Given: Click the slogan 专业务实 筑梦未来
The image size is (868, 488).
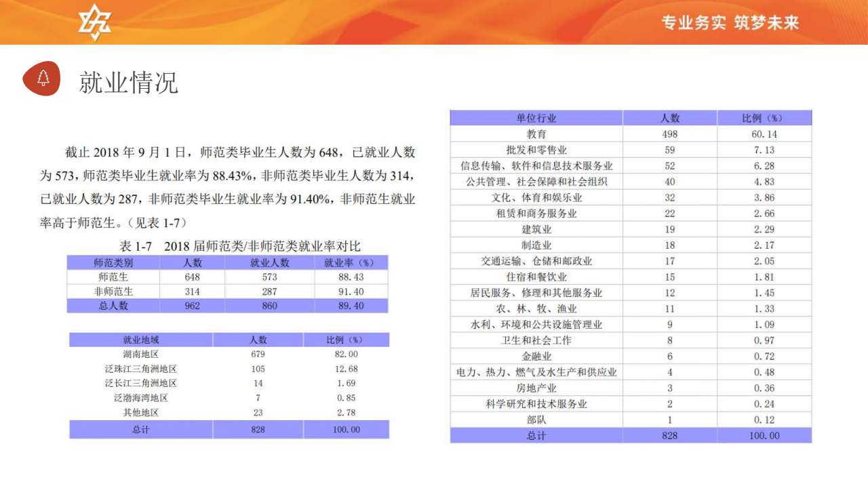Looking at the screenshot, I should coord(730,23).
